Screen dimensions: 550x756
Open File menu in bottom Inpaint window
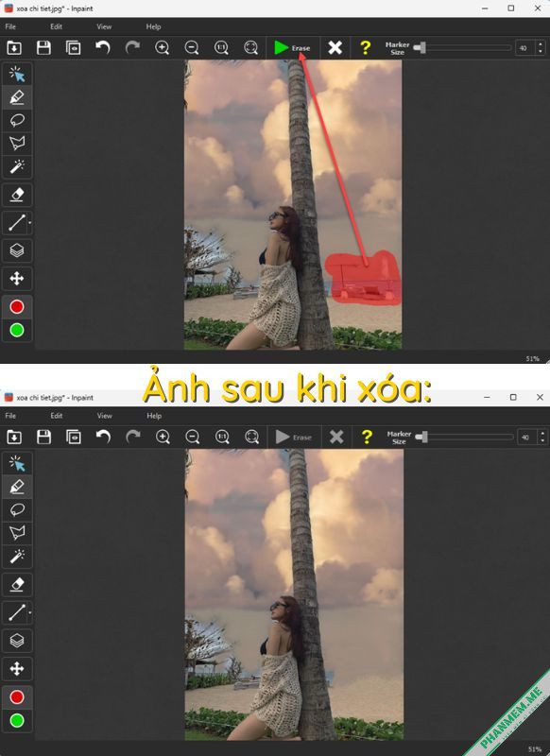10,416
